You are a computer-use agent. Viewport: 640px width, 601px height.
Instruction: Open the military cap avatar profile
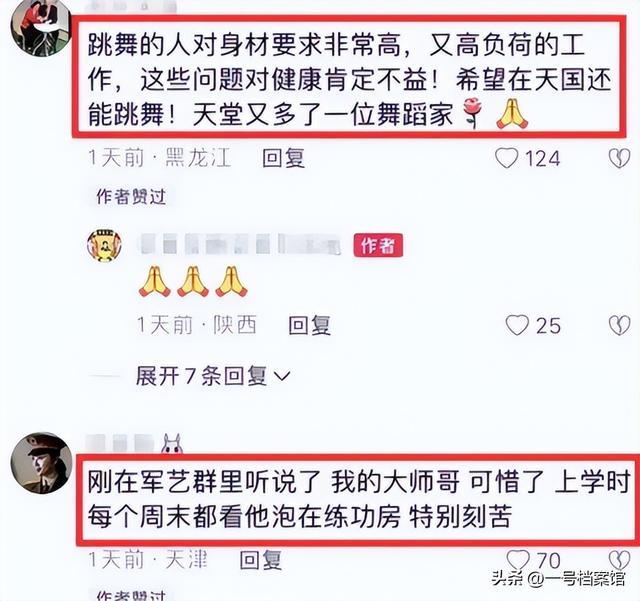41,463
